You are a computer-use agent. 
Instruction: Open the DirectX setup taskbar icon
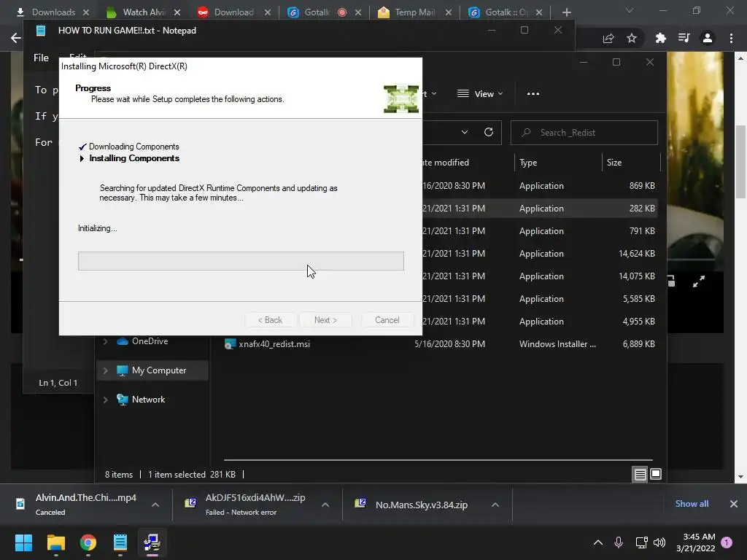152,542
